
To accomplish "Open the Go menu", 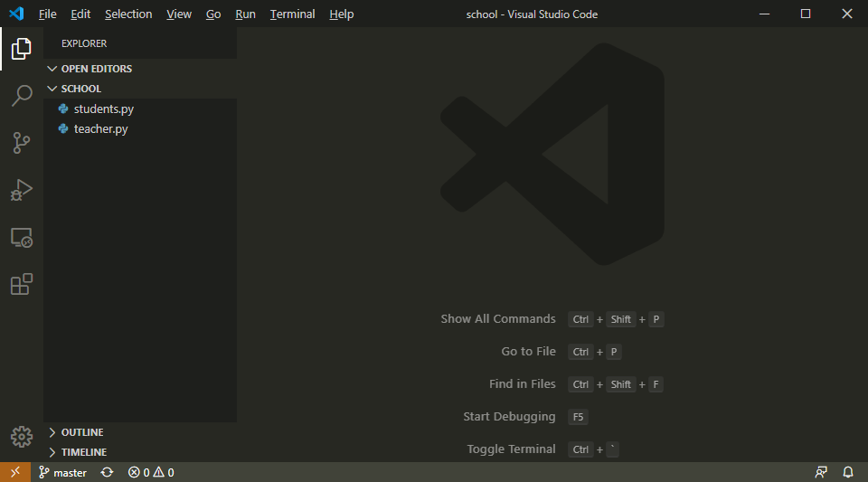I will [213, 14].
